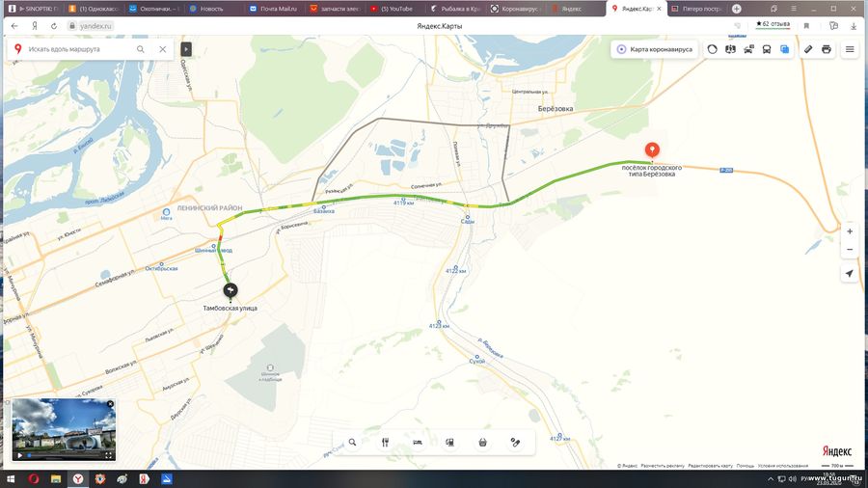
Task: Clear the route search with X icon
Action: tap(163, 49)
